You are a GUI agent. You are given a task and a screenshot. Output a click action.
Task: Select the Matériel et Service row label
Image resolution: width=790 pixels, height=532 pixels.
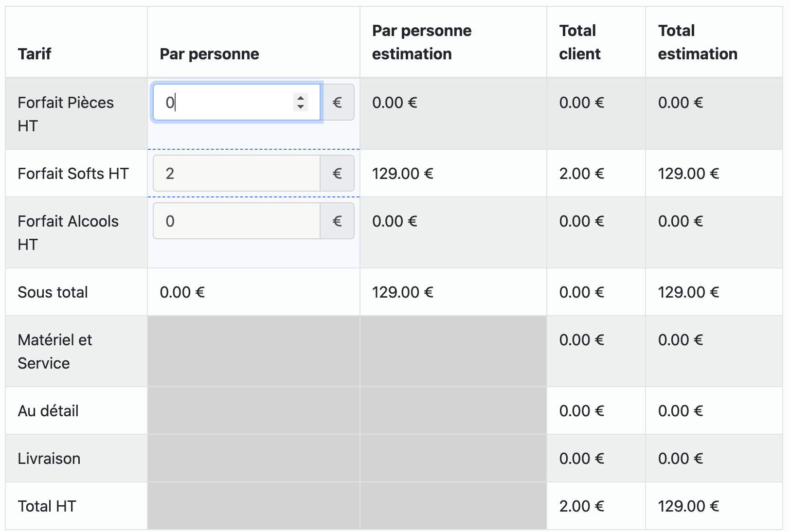coord(54,351)
